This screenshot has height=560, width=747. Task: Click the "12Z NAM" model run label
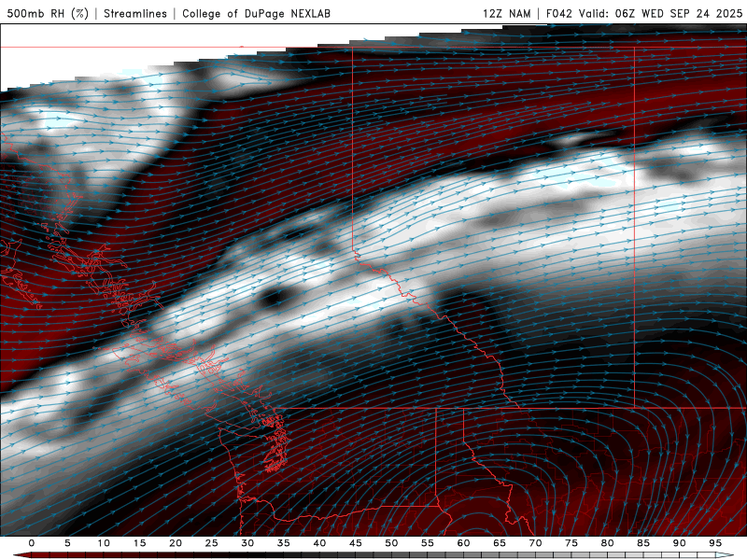507,13
